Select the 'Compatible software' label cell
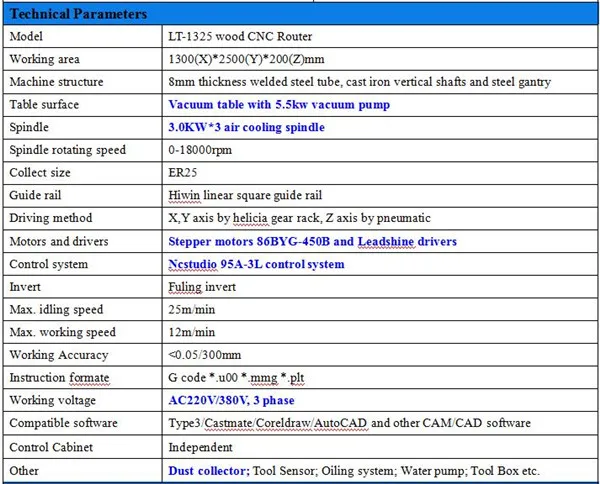This screenshot has height=484, width=600. [x=83, y=423]
